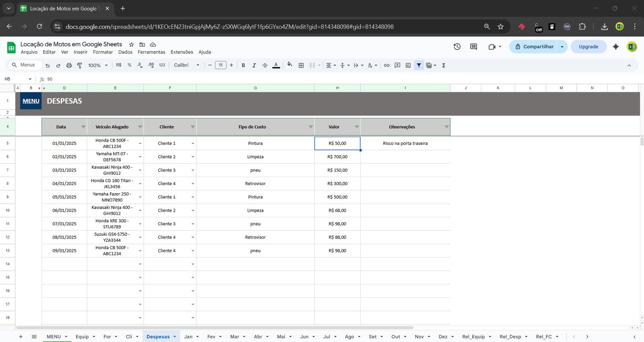The height and width of the screenshot is (342, 644).
Task: Select the paint format tool
Action: [79, 65]
